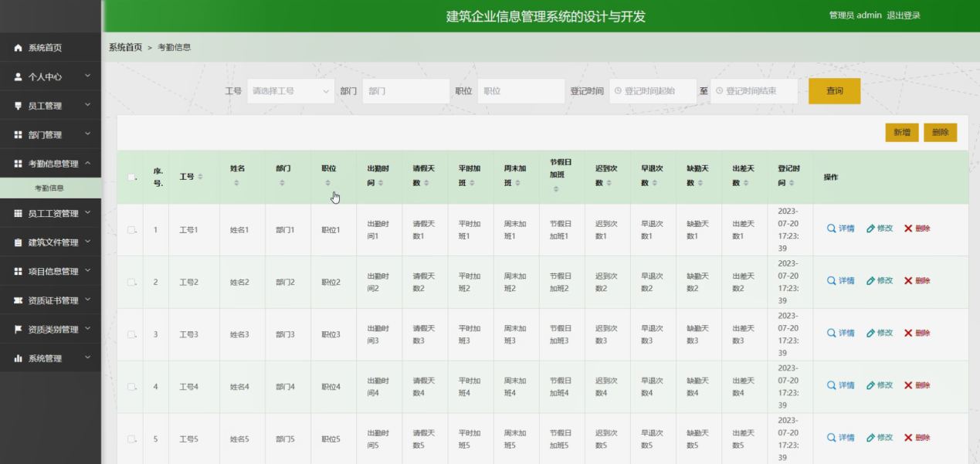Click 考勤信息 breadcrumb item

[x=175, y=47]
